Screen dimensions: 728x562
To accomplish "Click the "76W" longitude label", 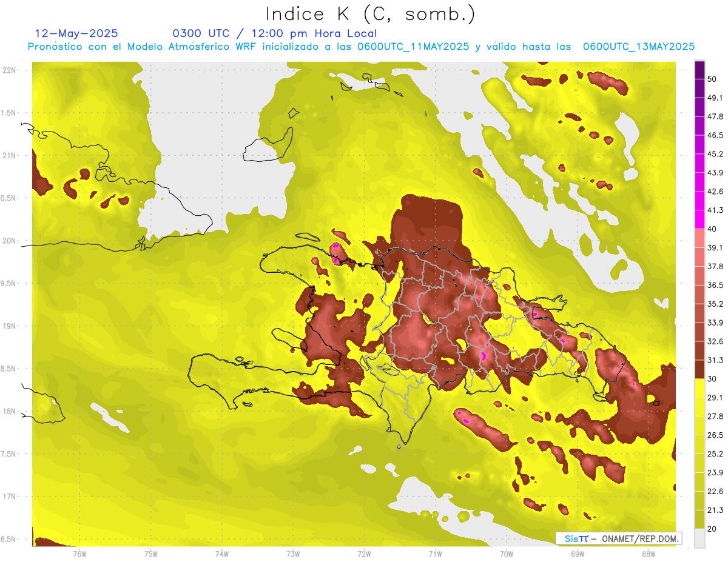I will 79,554.
